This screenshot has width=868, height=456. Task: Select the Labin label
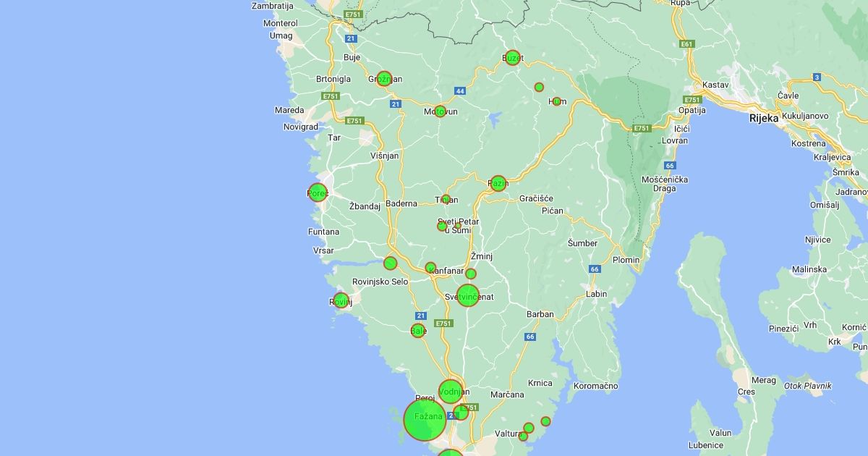click(x=597, y=294)
